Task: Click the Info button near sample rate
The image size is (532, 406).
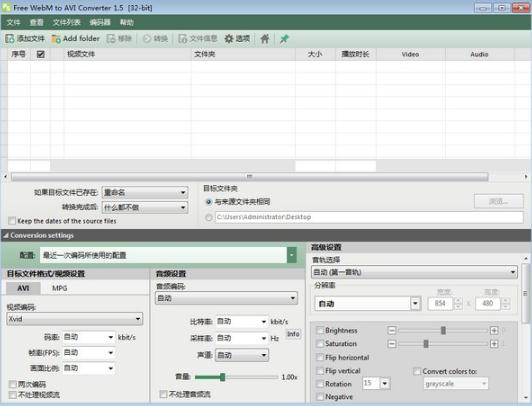Action: point(293,334)
